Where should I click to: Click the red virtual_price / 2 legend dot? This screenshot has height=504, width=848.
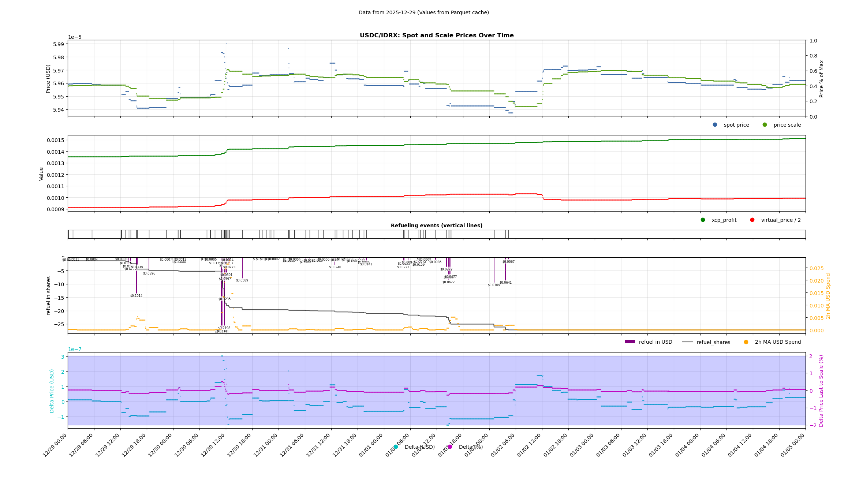(x=752, y=220)
